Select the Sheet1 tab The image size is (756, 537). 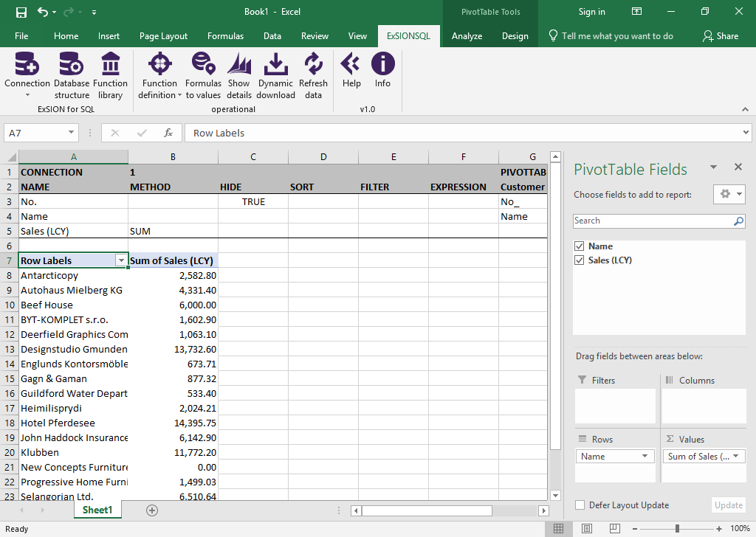[97, 510]
